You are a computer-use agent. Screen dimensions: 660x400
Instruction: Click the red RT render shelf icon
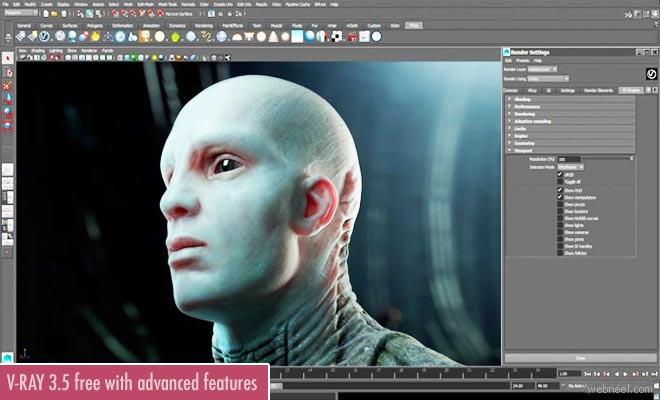[352, 37]
